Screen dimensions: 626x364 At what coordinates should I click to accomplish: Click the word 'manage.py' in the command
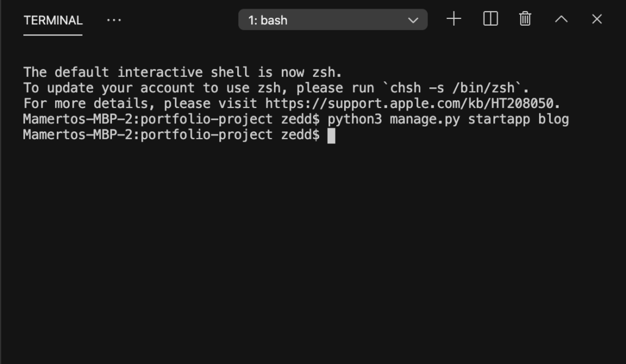(425, 120)
